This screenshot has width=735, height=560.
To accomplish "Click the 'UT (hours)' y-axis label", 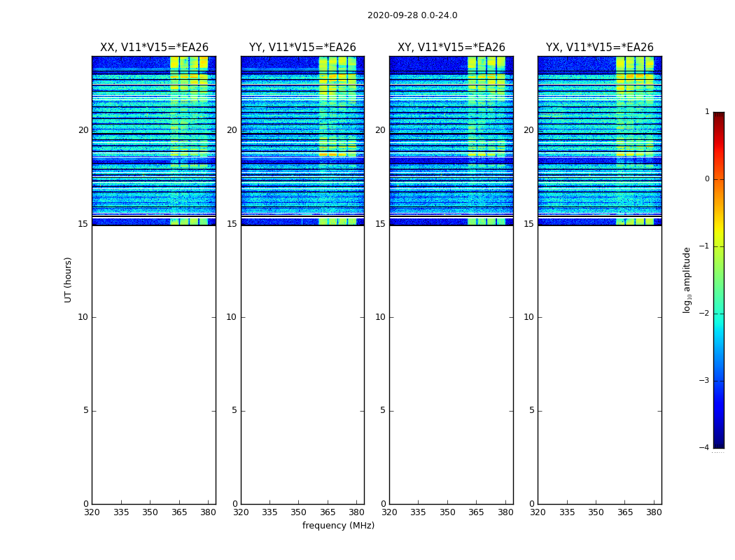I will pos(68,279).
